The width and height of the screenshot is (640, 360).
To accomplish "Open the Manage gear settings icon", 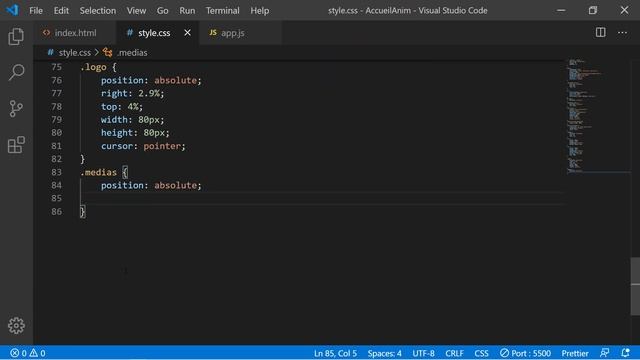I will click(16, 325).
